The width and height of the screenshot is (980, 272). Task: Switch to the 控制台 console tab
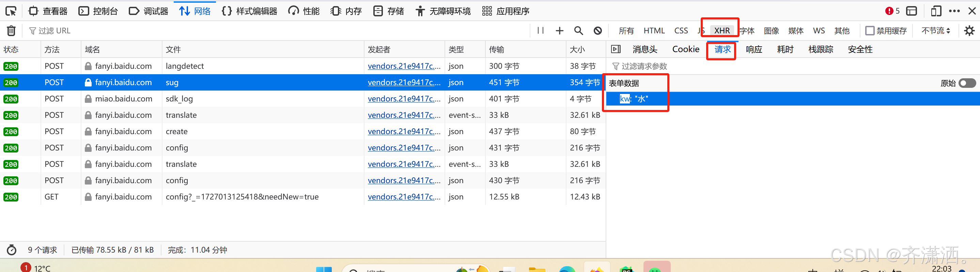(x=98, y=11)
